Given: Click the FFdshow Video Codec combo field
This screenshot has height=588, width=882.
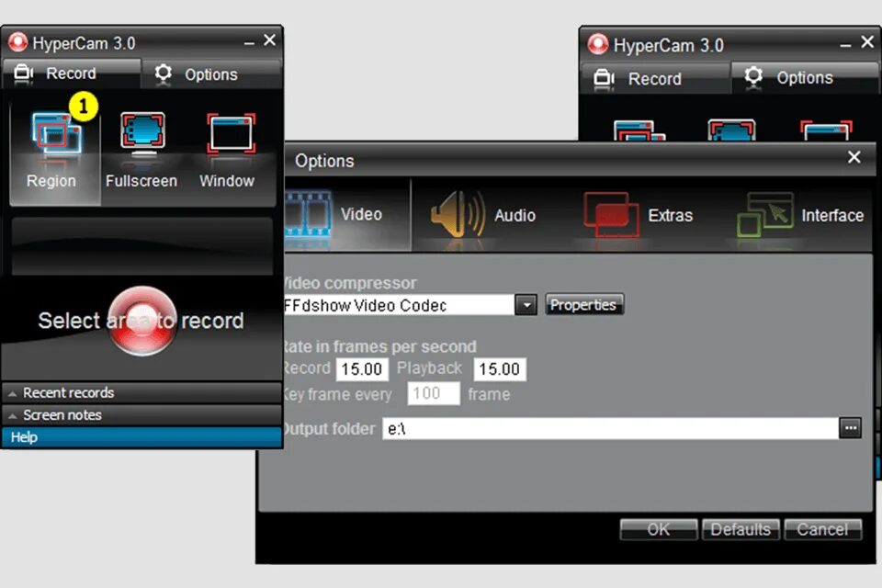Looking at the screenshot, I should (x=400, y=305).
